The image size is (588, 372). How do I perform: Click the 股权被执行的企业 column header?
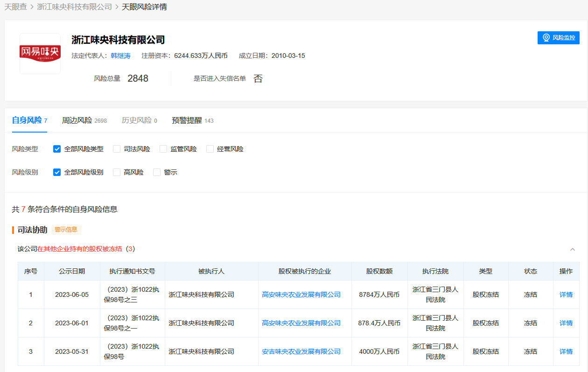coord(305,271)
